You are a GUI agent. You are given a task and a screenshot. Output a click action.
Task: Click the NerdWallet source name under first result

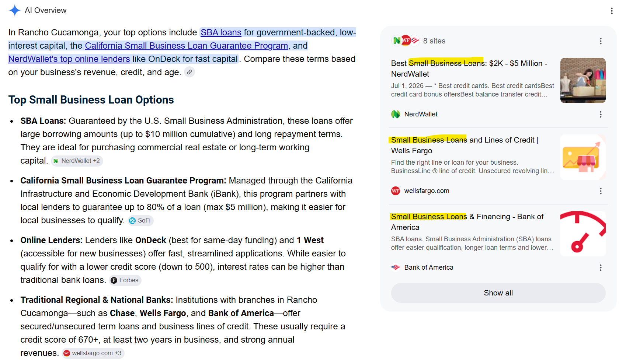point(421,114)
